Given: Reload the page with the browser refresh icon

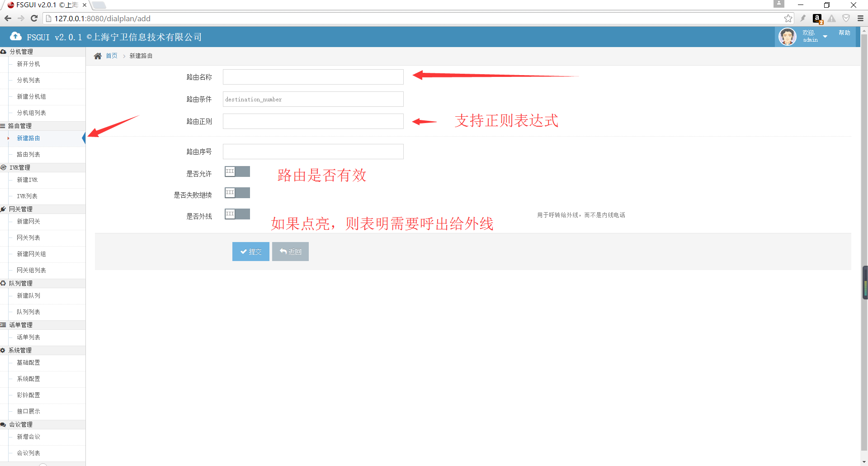Looking at the screenshot, I should 34,19.
